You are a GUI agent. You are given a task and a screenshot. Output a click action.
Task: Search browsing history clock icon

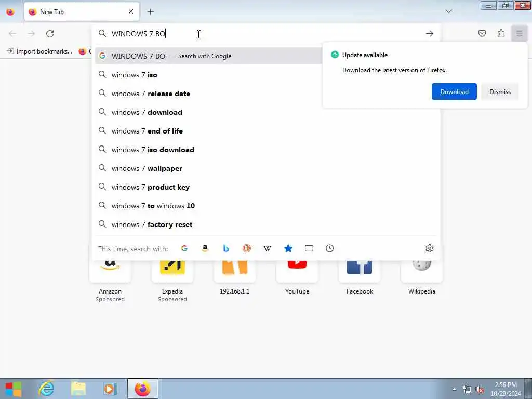click(330, 248)
